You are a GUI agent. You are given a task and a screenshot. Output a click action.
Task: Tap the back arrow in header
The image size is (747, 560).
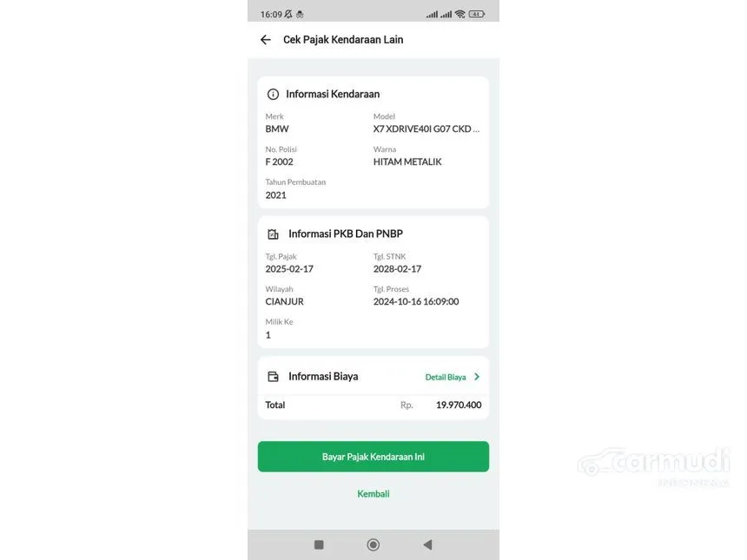coord(265,40)
